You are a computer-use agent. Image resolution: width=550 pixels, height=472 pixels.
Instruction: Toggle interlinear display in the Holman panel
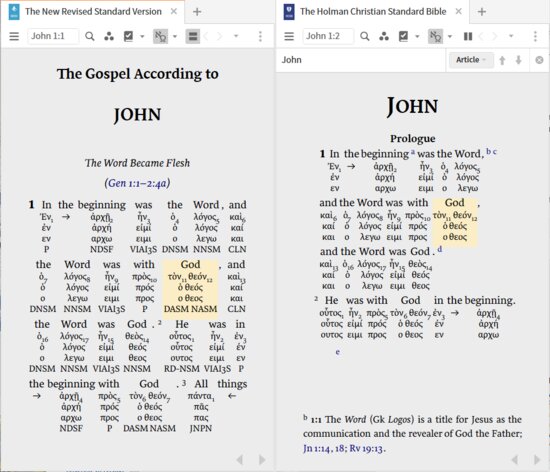point(436,36)
